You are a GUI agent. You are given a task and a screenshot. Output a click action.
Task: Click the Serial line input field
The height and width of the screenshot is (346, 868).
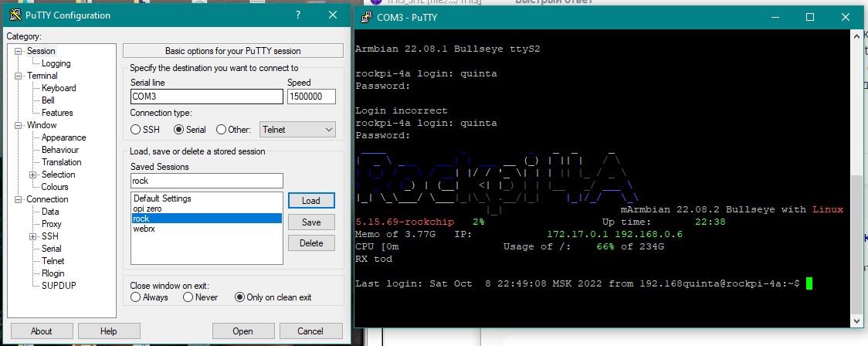coord(206,97)
